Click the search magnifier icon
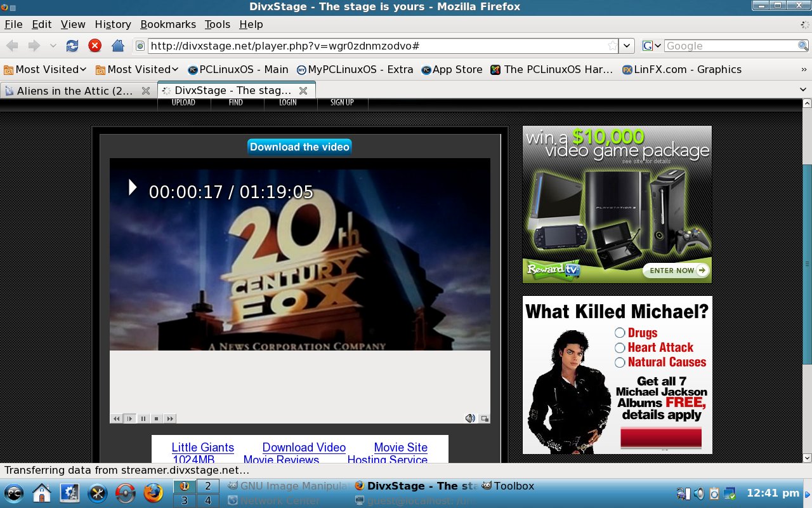Viewport: 812px width, 508px height. [802, 46]
